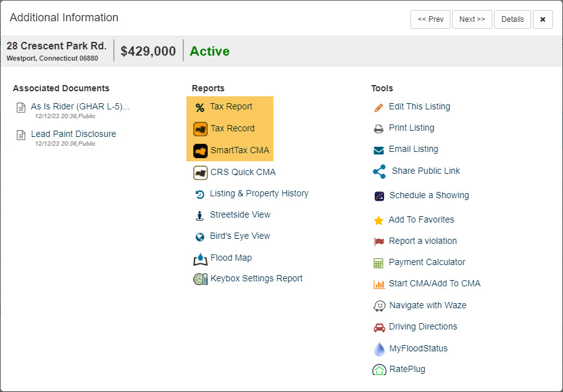
Task: Open the Keybox Settings Report link
Action: pos(256,279)
